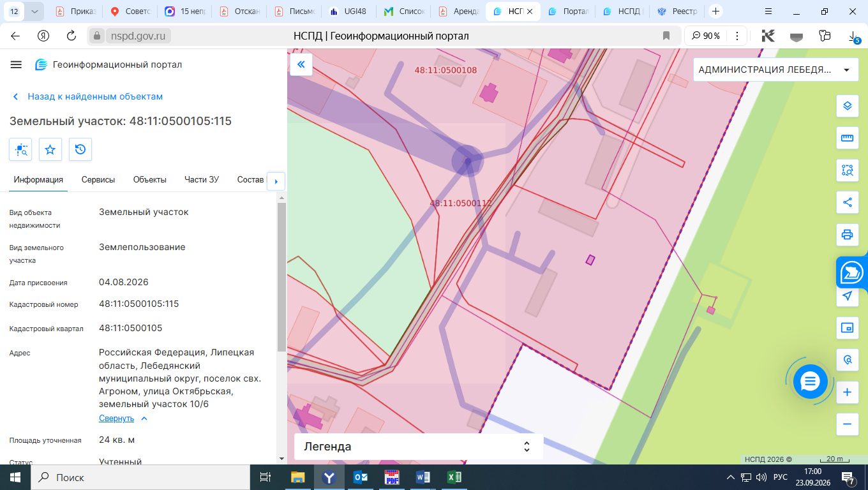
Task: Open the round blue chat assistant button
Action: (810, 382)
